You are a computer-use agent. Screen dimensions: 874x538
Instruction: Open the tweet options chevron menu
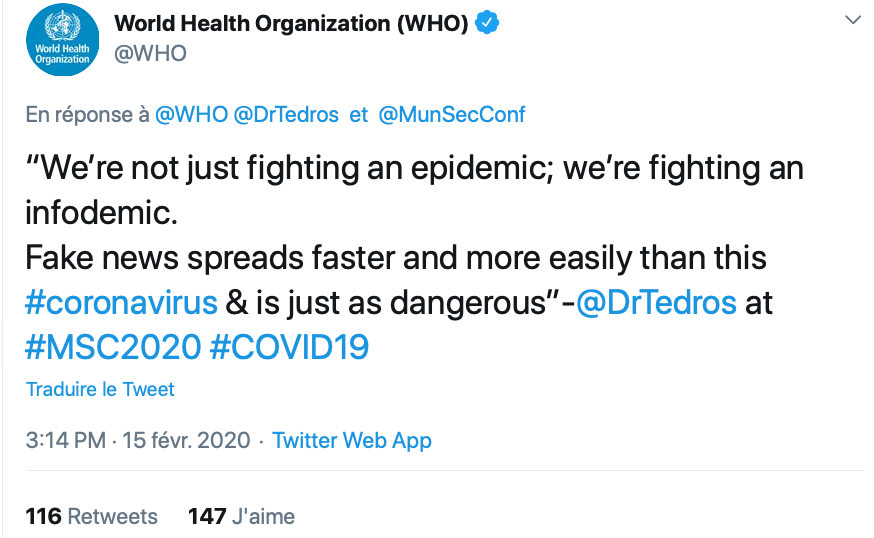point(852,20)
